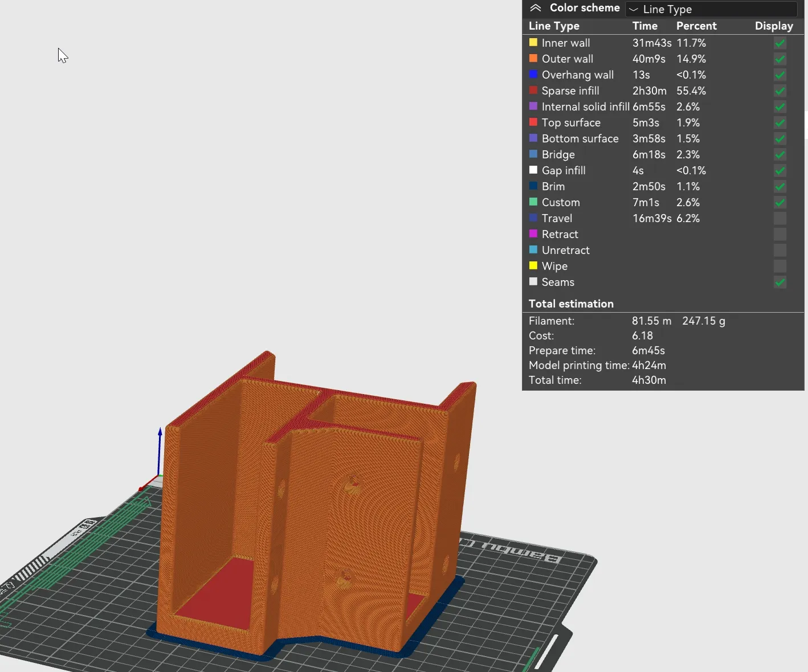Enable Travel moves display checkbox
The height and width of the screenshot is (672, 808).
coord(780,218)
